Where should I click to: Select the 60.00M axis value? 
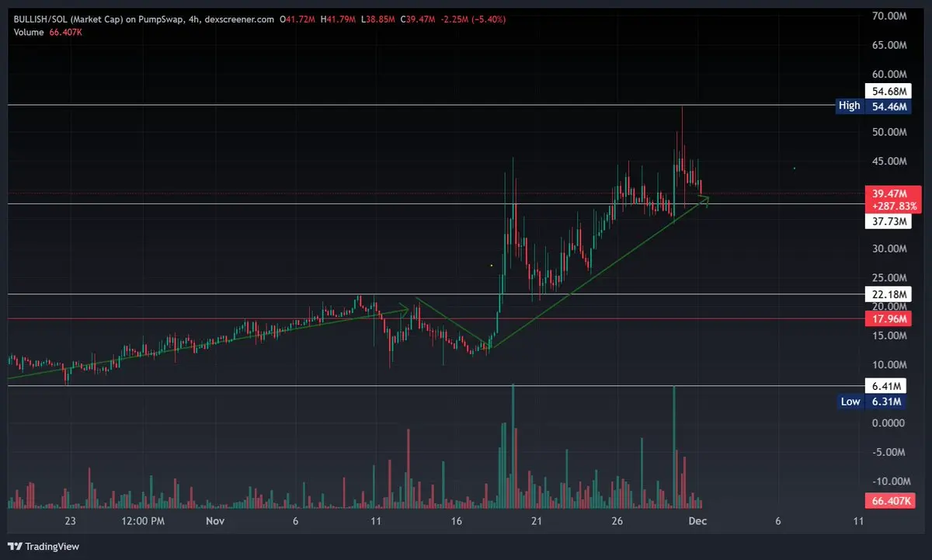pyautogui.click(x=889, y=75)
